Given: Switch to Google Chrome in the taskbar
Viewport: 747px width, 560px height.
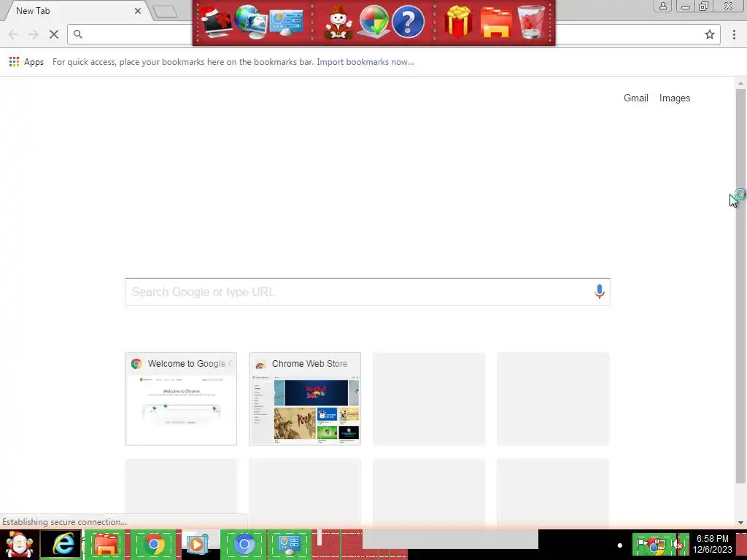Looking at the screenshot, I should 153,544.
